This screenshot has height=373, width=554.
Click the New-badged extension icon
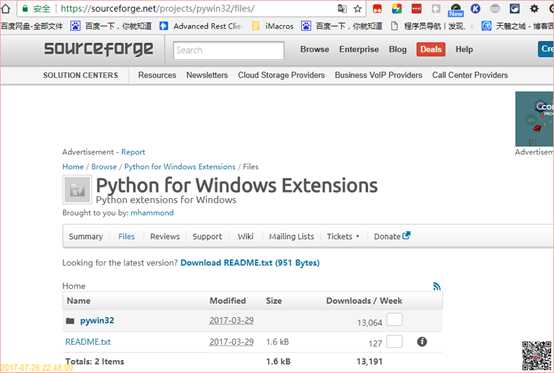[456, 10]
